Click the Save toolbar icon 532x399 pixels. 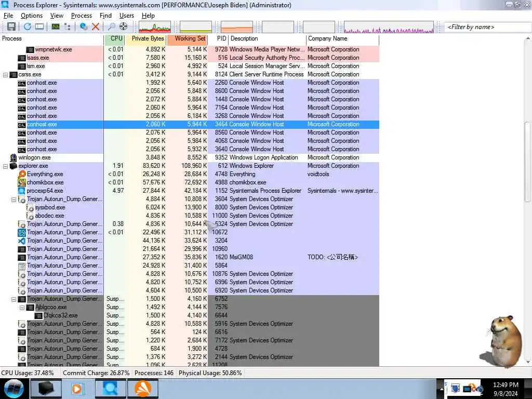[11, 26]
